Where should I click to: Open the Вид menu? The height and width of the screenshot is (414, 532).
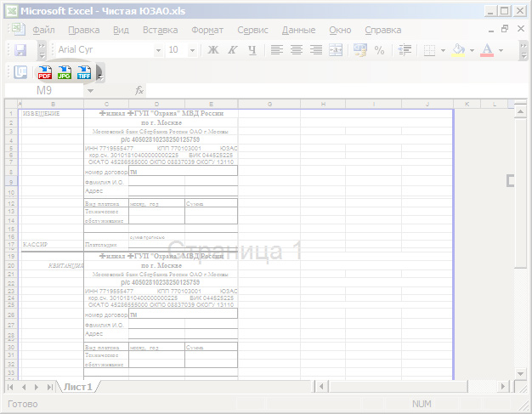(x=121, y=31)
